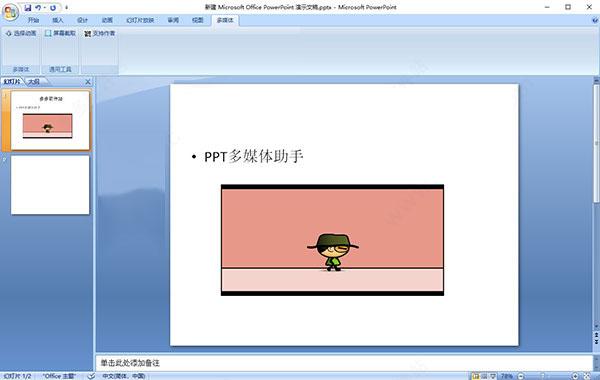Click the help icon at ribbon right

(595, 20)
